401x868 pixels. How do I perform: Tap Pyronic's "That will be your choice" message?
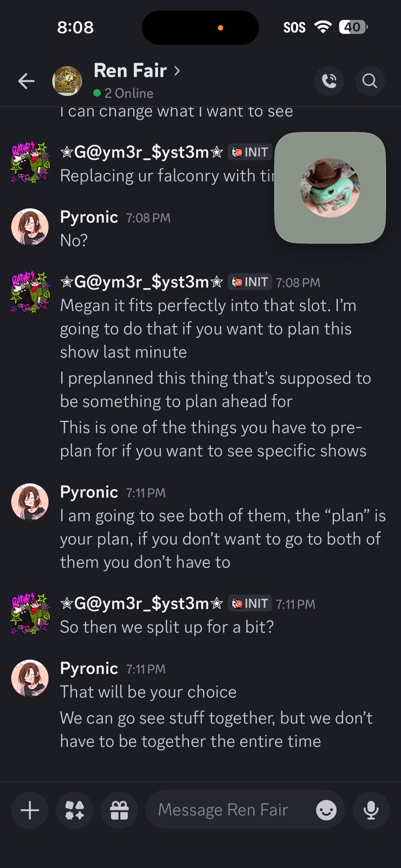[148, 692]
